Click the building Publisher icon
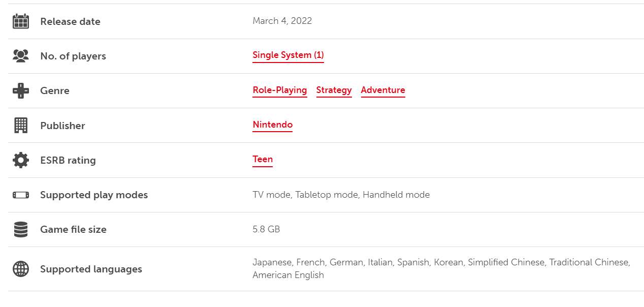The width and height of the screenshot is (644, 307). click(x=21, y=126)
